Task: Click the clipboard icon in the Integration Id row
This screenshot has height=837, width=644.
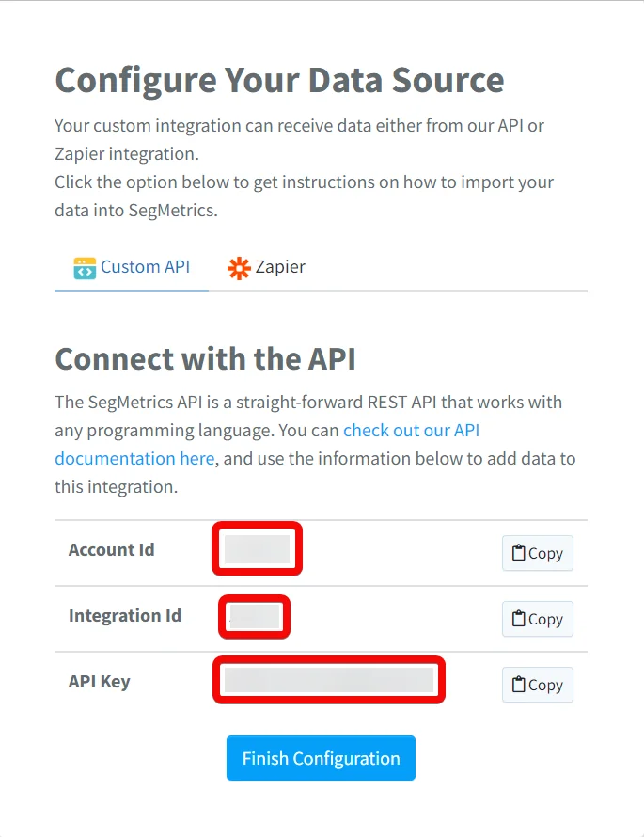Action: (518, 618)
